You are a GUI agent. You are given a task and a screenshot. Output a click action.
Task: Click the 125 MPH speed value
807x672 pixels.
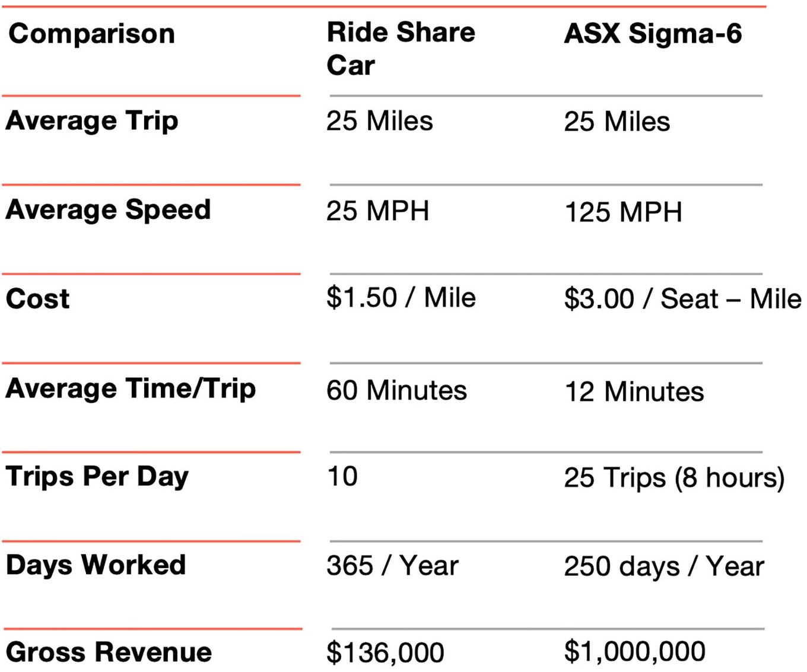point(623,212)
